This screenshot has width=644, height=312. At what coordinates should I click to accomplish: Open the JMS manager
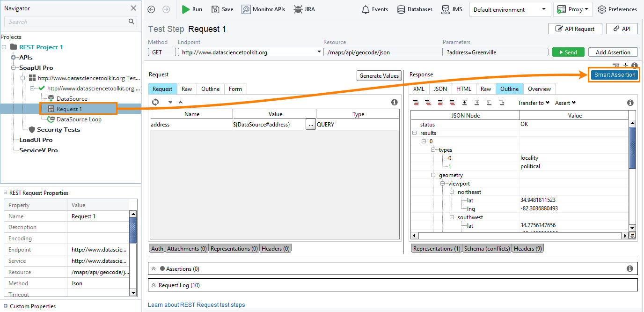[x=452, y=9]
